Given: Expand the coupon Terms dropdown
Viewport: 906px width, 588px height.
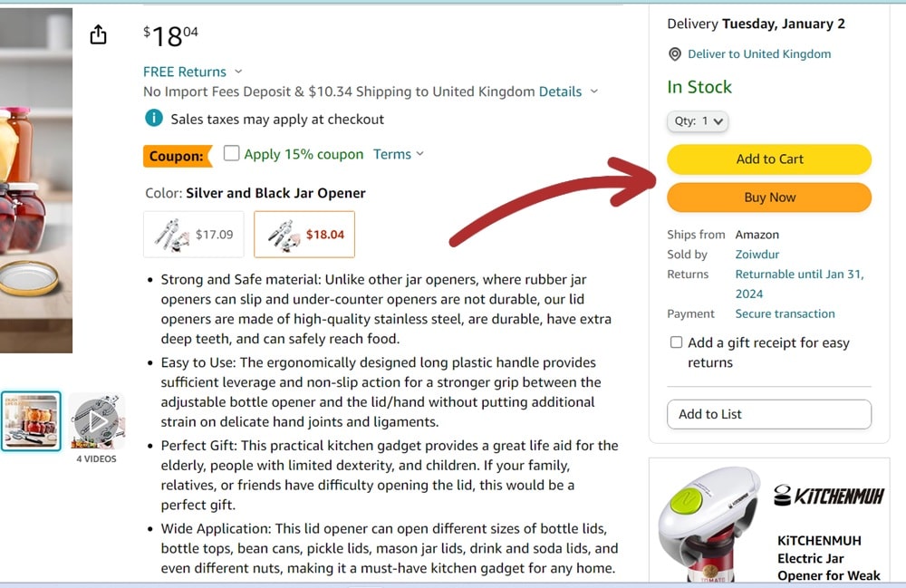Looking at the screenshot, I should point(399,154).
